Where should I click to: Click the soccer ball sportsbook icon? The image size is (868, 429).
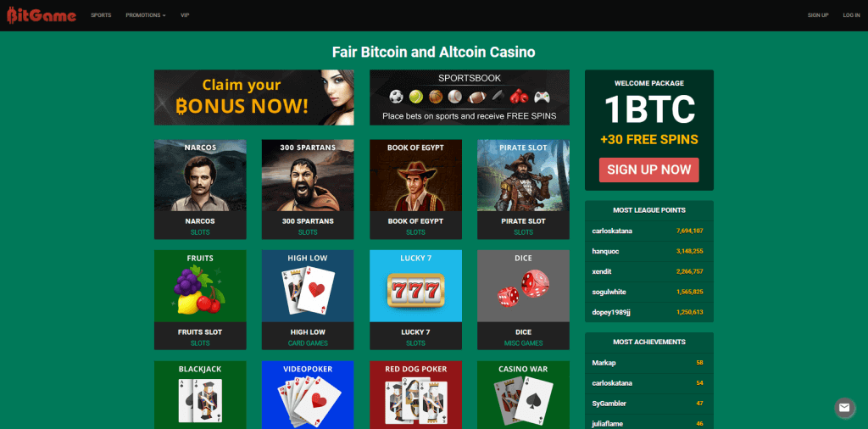[396, 97]
